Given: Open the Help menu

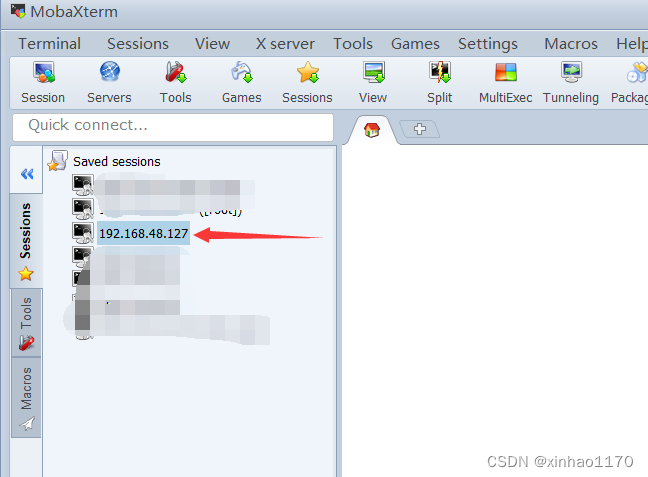Looking at the screenshot, I should (631, 44).
